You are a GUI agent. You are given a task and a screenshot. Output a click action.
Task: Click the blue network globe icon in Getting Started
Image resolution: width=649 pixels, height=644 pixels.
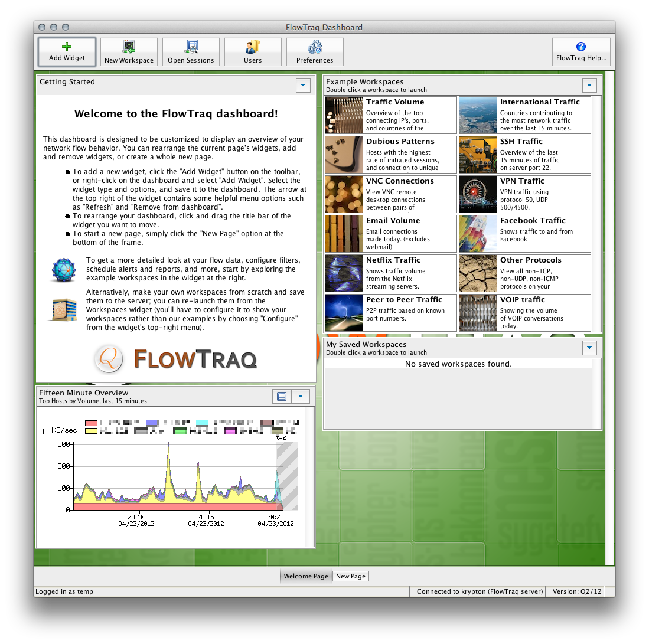(64, 270)
